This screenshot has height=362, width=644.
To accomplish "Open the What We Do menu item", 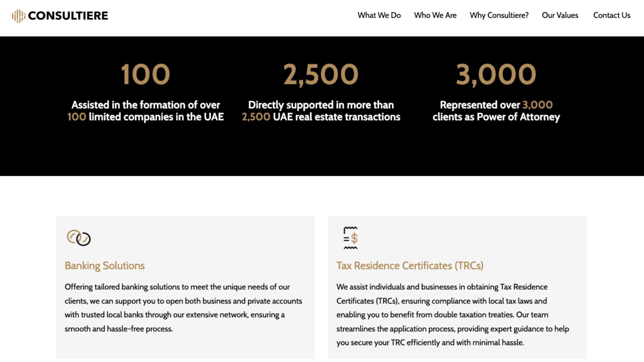I will (379, 15).
